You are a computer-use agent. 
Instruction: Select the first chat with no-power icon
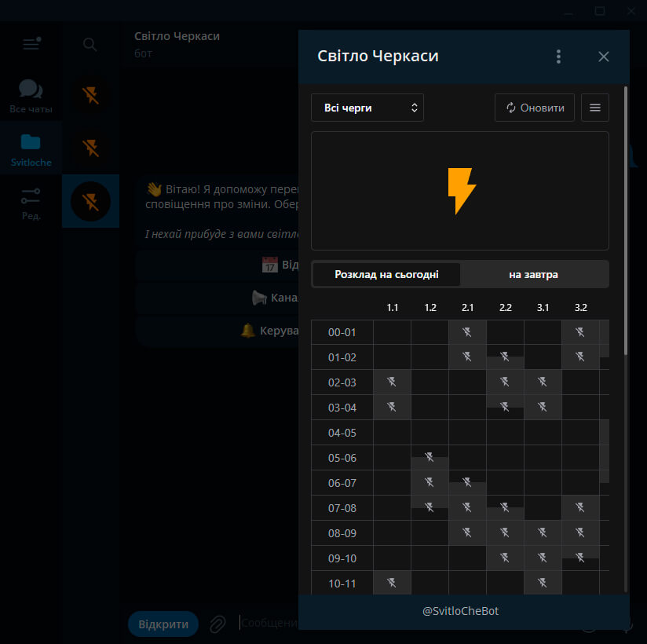[x=90, y=96]
